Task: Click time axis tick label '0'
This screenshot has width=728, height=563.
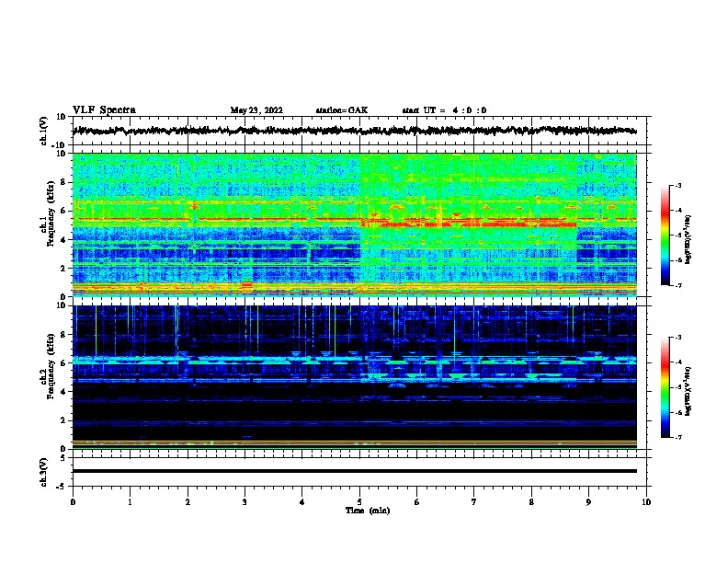Action: point(73,502)
